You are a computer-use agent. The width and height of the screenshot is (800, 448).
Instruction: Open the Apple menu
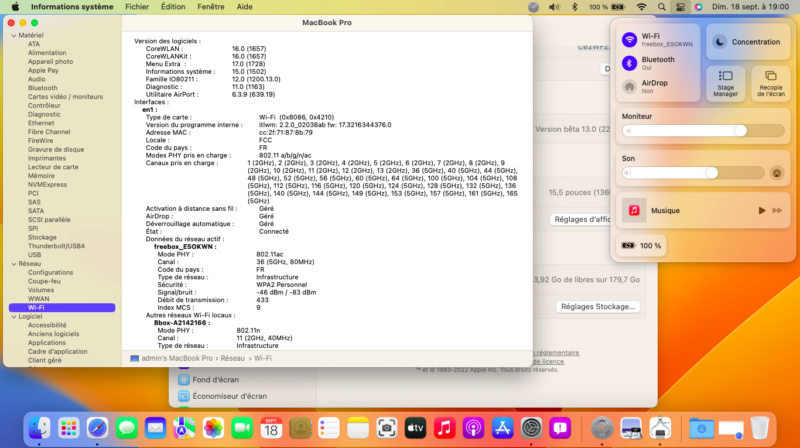[x=15, y=7]
